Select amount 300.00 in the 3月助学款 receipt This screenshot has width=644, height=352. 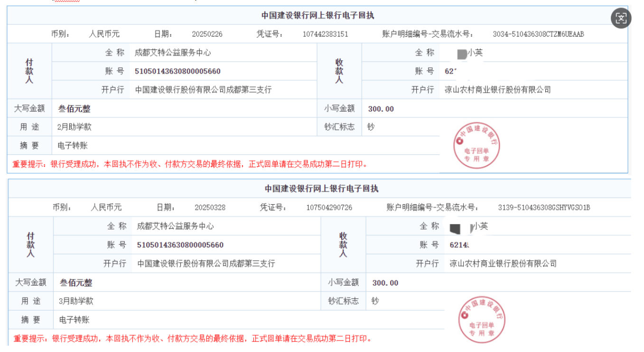point(385,283)
